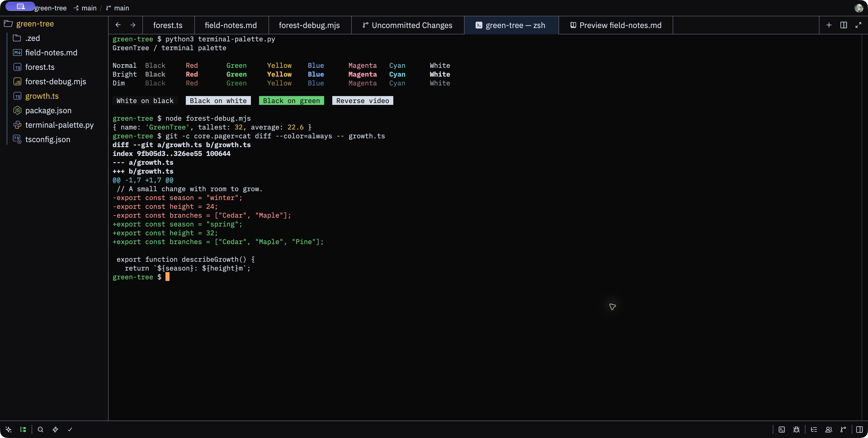Viewport: 868px width, 438px height.
Task: Toggle the collaboration people icon in status bar
Action: 829,429
